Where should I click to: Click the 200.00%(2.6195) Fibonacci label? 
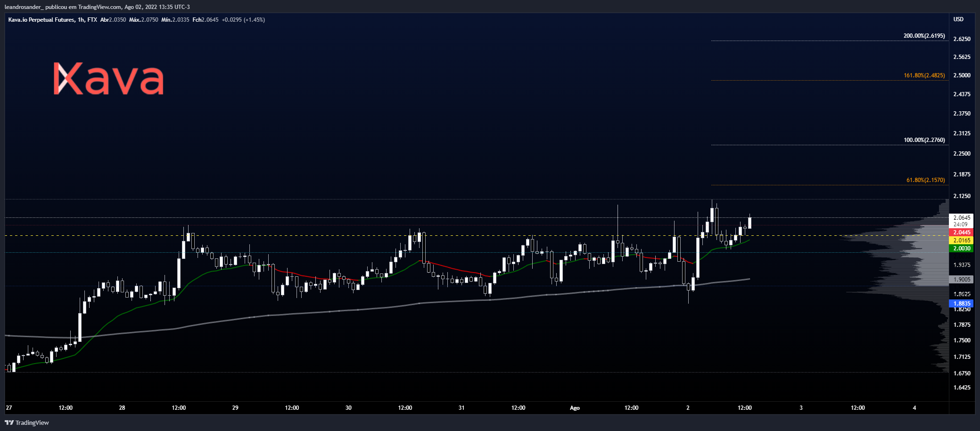[x=924, y=36]
